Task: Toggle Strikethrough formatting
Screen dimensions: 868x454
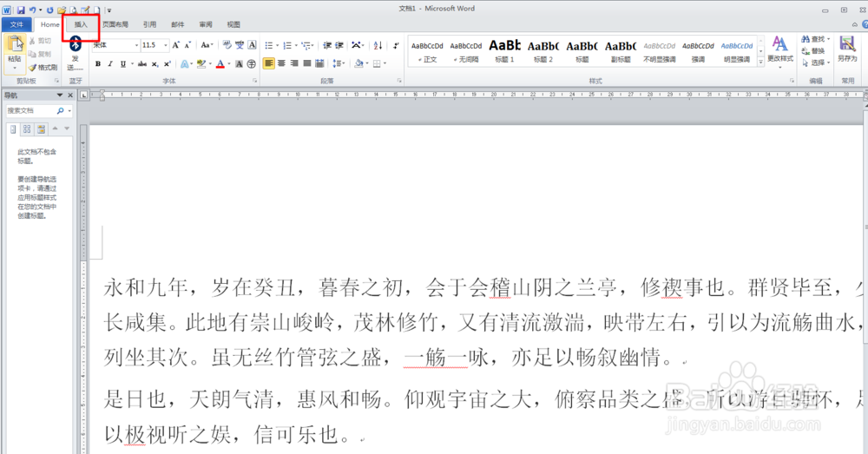Action: point(142,63)
